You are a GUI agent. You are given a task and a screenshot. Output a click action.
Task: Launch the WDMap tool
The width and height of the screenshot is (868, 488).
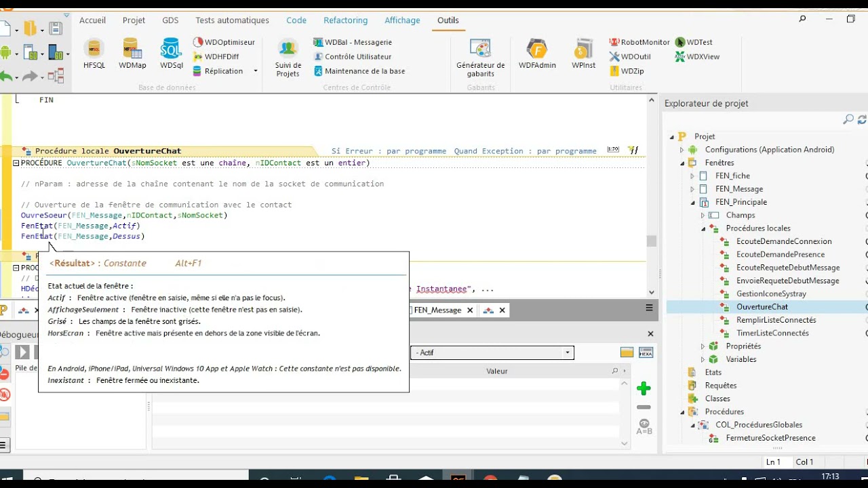pos(132,54)
